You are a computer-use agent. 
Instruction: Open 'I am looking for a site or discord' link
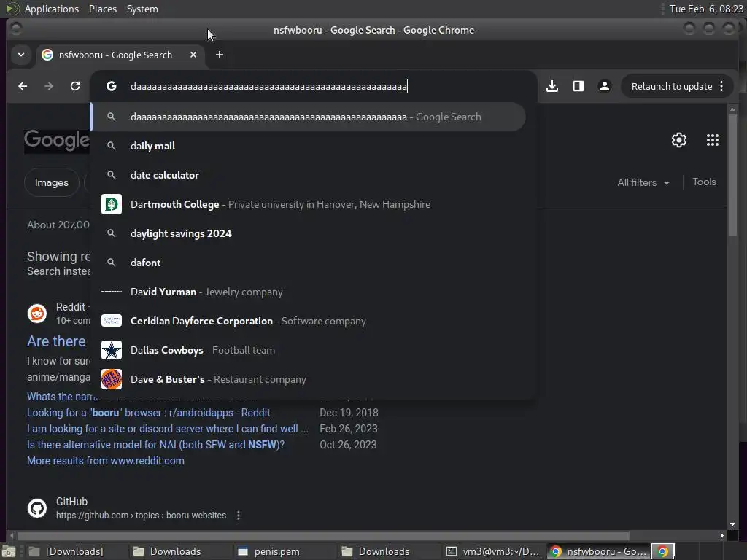click(x=168, y=429)
